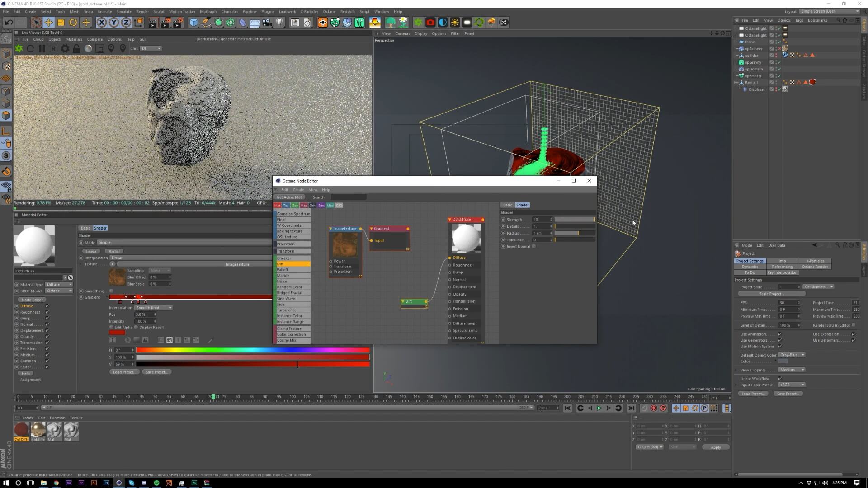Screen dimensions: 868x488
Task: Open Material type Diffuse dropdown
Action: (x=59, y=284)
